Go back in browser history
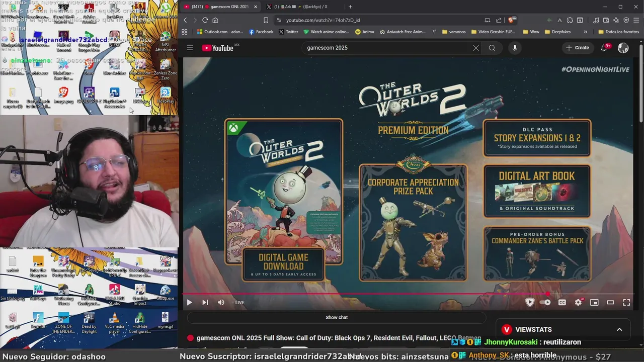The width and height of the screenshot is (644, 362). click(x=185, y=20)
